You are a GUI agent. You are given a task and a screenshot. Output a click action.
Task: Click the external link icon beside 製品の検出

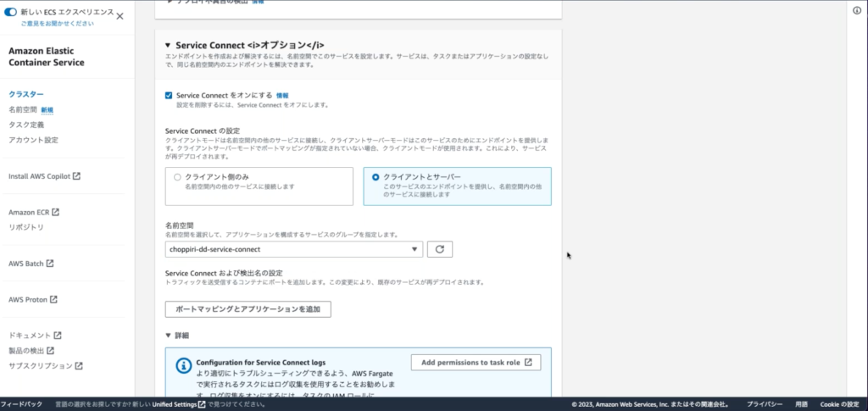(50, 350)
